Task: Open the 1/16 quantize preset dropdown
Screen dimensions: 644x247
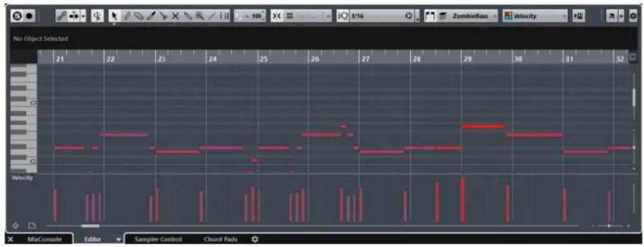Action: click(376, 16)
